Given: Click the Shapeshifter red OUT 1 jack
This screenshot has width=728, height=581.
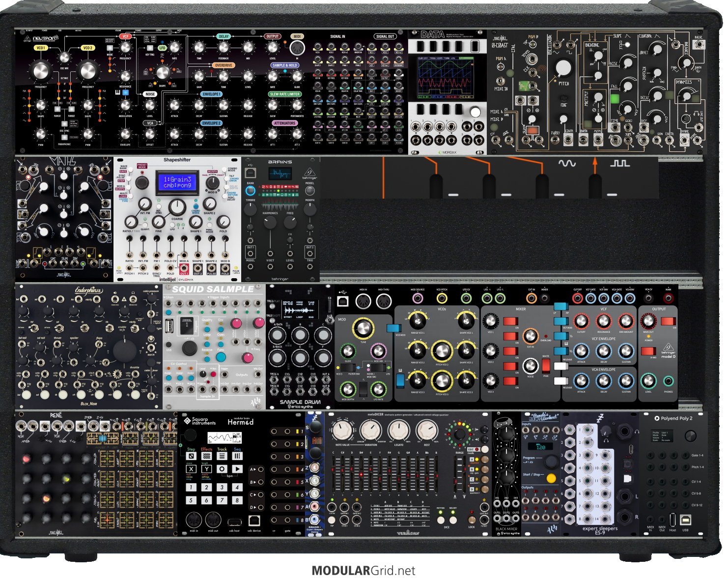Looking at the screenshot, I should tap(184, 268).
